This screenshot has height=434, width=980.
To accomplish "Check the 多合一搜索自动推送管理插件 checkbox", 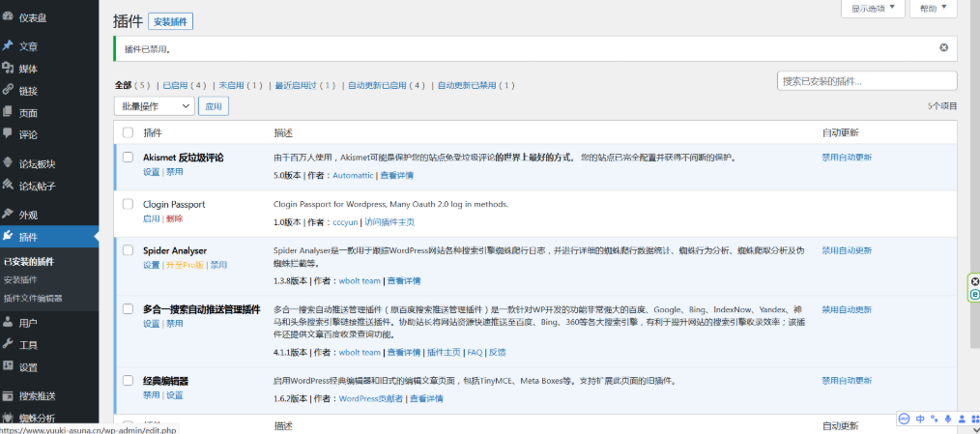I will coord(129,309).
